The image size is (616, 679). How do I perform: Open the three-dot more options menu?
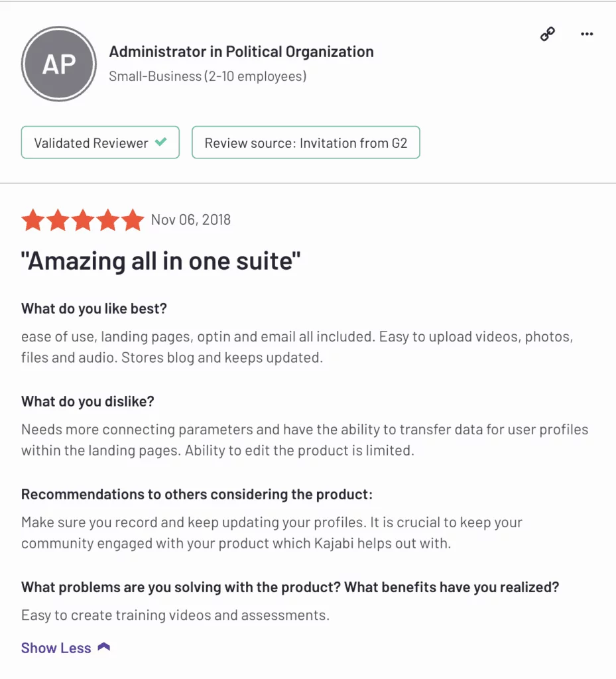pos(587,34)
